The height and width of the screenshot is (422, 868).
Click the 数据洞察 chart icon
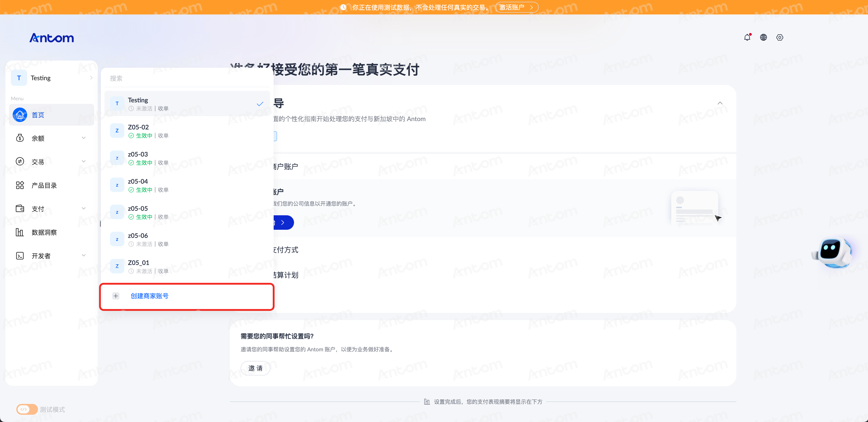[20, 232]
